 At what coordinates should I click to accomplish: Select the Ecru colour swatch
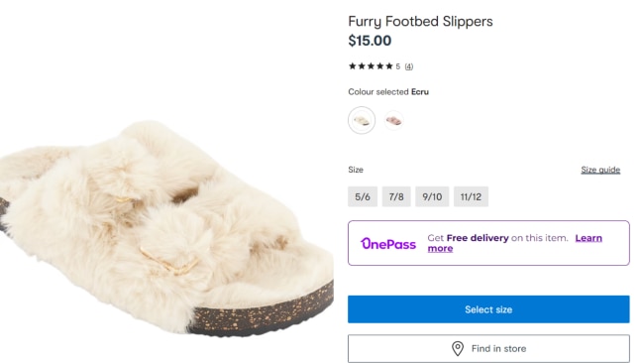pyautogui.click(x=362, y=120)
